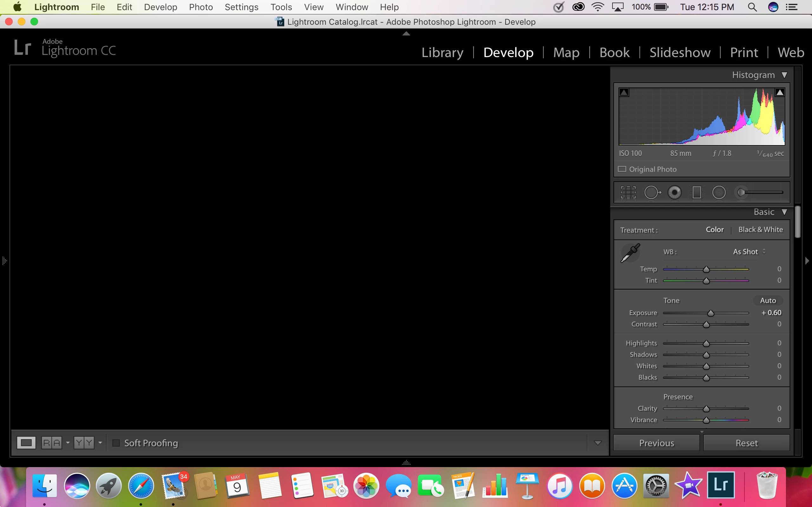Enable the Soft Proofing checkbox
This screenshot has width=812, height=507.
(x=116, y=443)
